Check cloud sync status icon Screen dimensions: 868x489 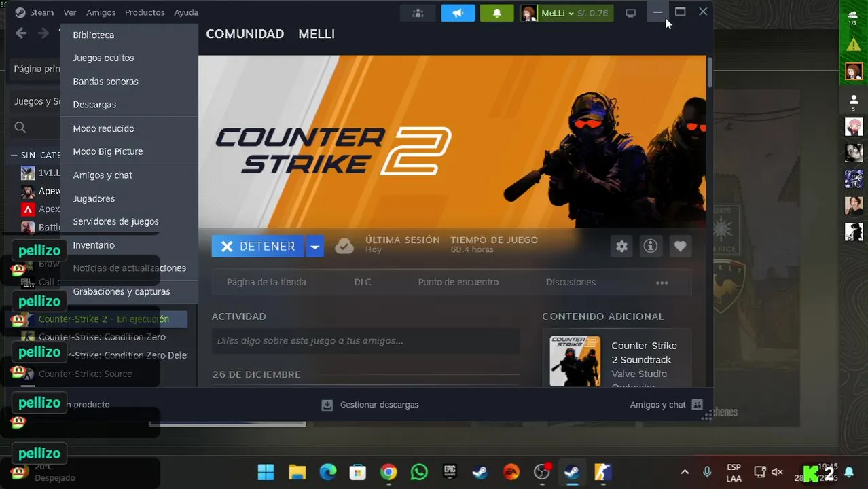point(344,246)
